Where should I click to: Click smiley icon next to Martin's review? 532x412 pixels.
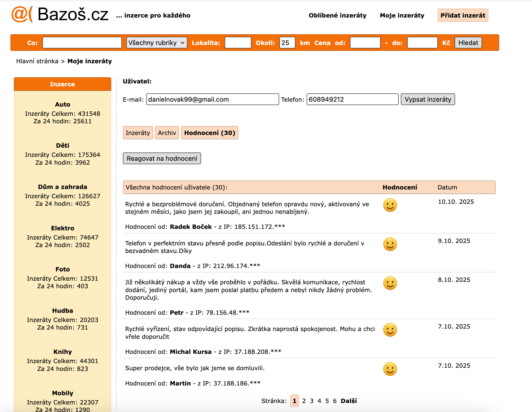(390, 369)
